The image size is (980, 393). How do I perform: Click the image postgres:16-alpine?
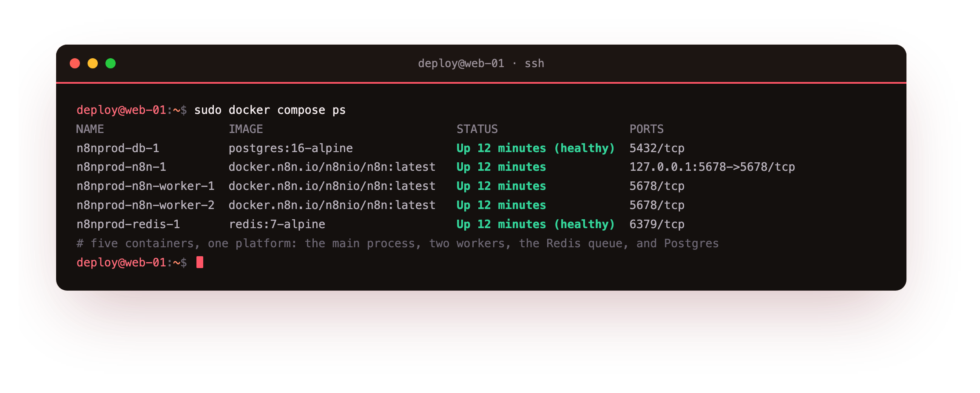click(291, 148)
